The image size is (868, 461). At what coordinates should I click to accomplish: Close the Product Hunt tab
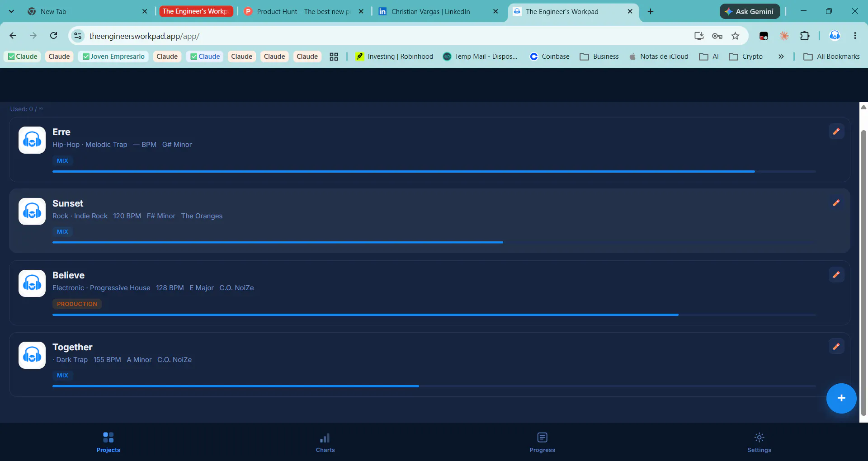(x=361, y=11)
